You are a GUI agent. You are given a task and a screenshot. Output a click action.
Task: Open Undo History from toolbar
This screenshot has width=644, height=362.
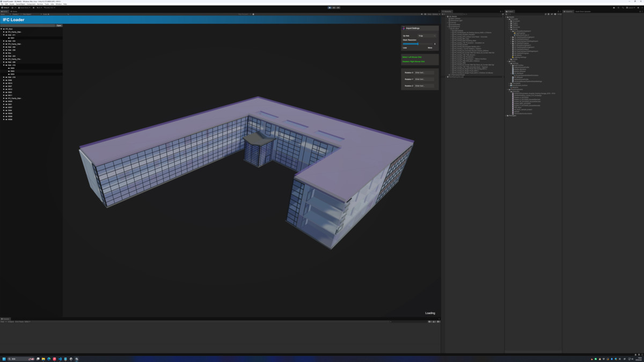(x=618, y=8)
